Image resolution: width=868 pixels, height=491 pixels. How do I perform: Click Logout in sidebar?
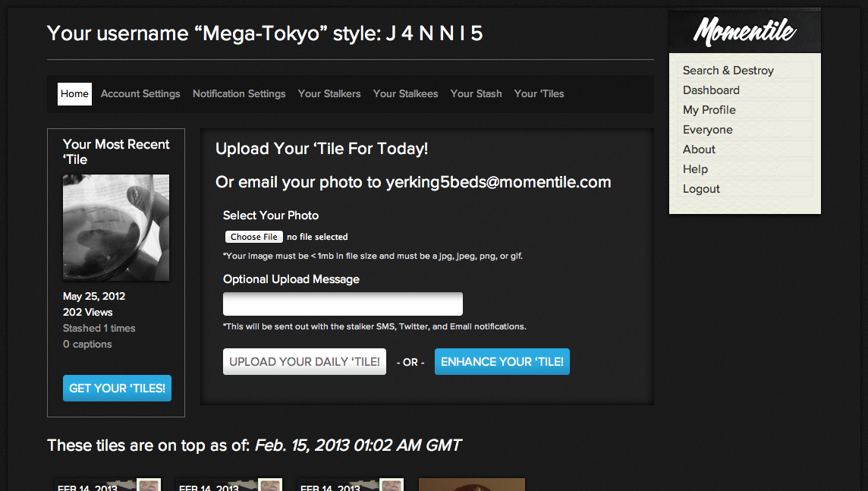(701, 189)
